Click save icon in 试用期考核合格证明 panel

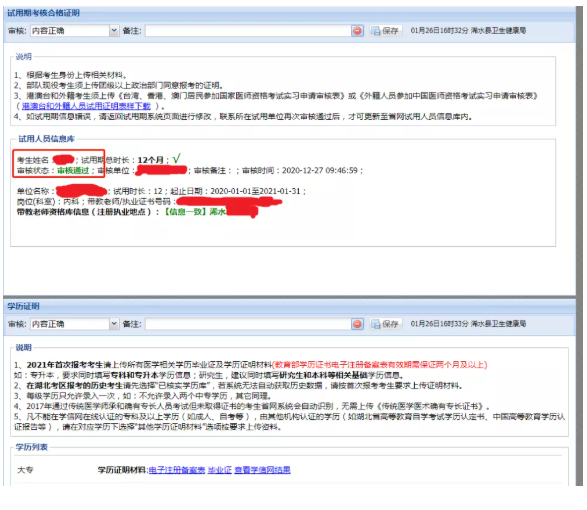coord(375,31)
